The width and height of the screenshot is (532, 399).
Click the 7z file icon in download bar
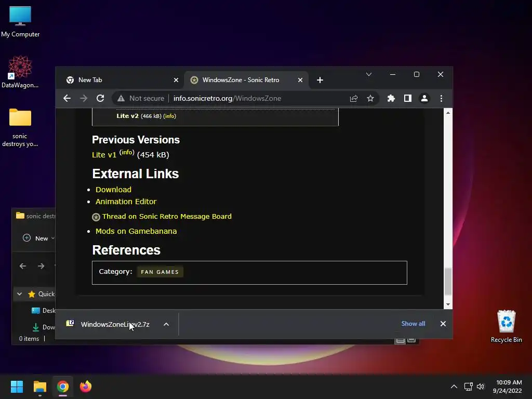pyautogui.click(x=70, y=323)
